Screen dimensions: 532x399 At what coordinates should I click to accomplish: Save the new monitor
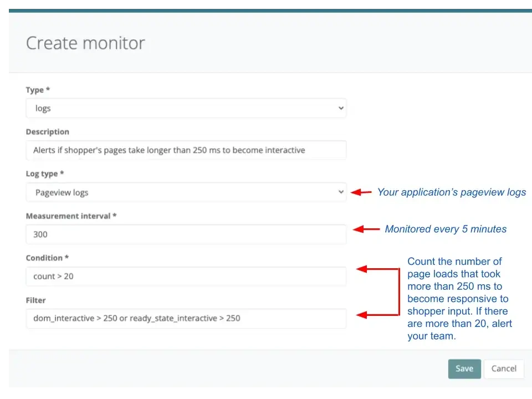point(464,369)
